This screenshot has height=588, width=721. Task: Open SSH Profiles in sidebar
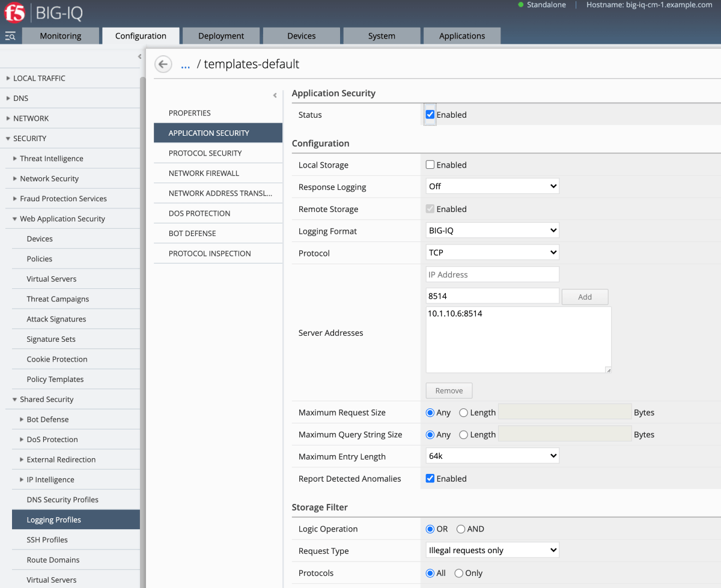(47, 540)
